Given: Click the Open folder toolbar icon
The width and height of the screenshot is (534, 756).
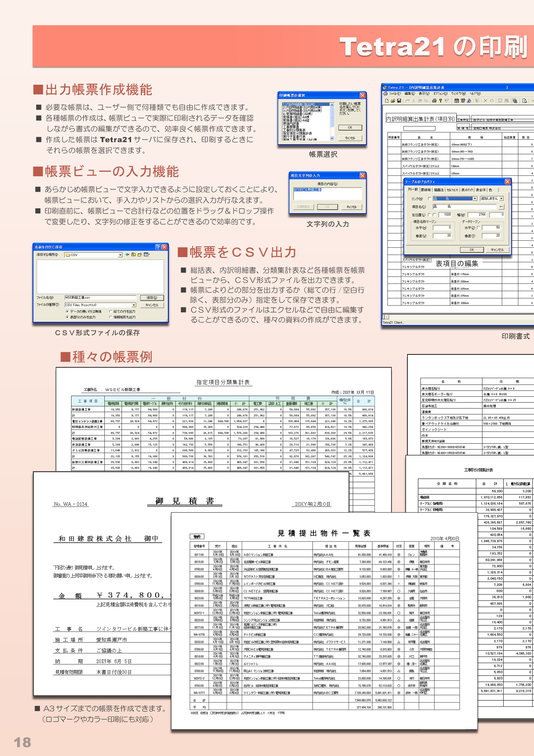Looking at the screenshot, I should 393,101.
